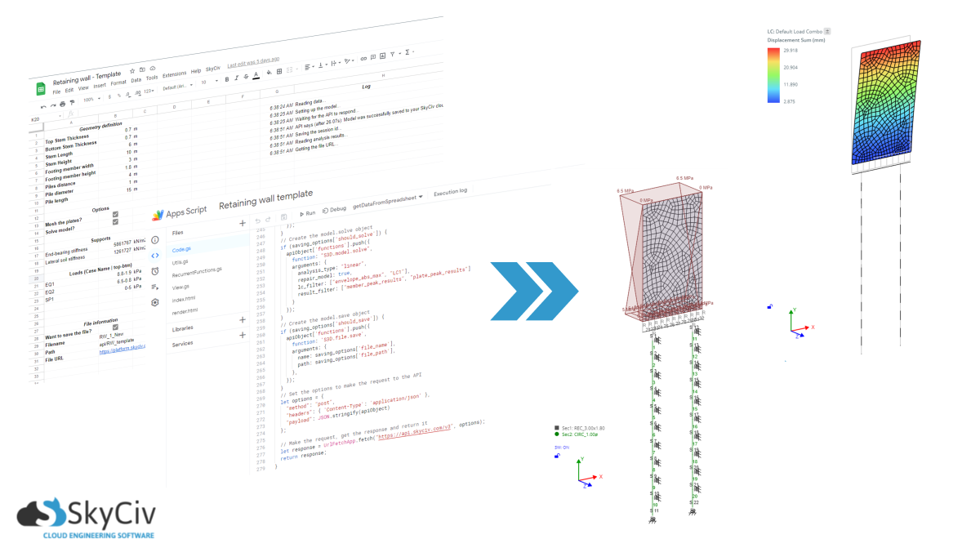Click the Insert link icon in Sheets toolbar
980x548 pixels.
pyautogui.click(x=363, y=59)
